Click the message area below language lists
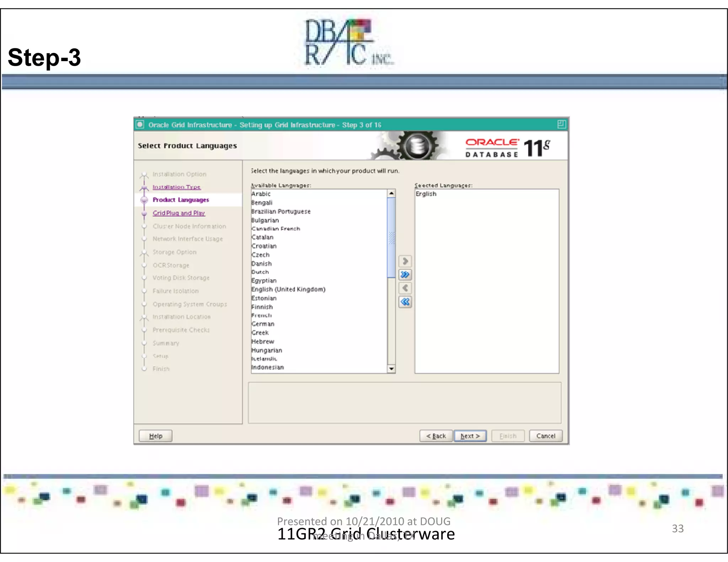The width and height of the screenshot is (728, 562). click(405, 403)
